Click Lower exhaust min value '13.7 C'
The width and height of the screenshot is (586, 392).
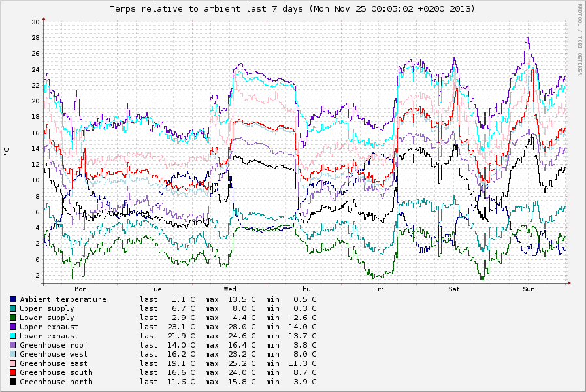coord(302,336)
